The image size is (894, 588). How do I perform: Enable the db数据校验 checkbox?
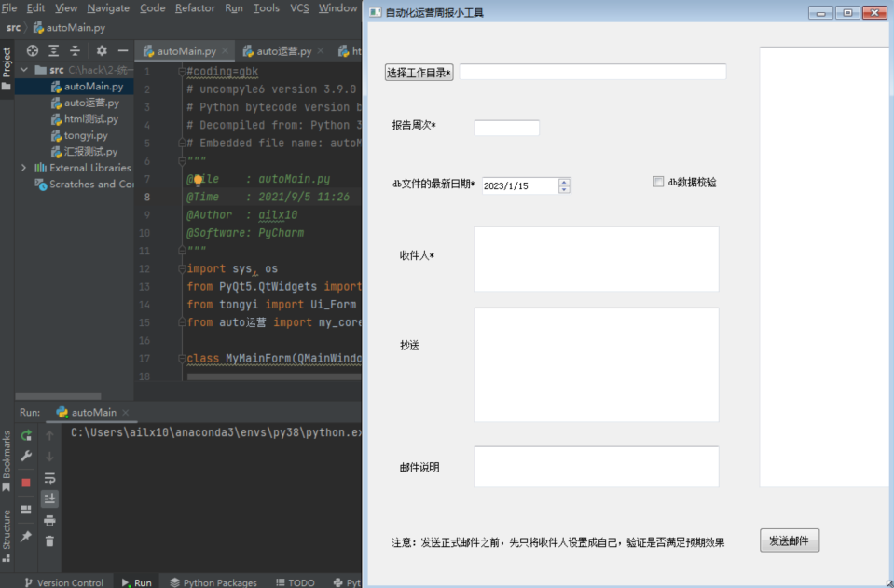[x=658, y=182]
